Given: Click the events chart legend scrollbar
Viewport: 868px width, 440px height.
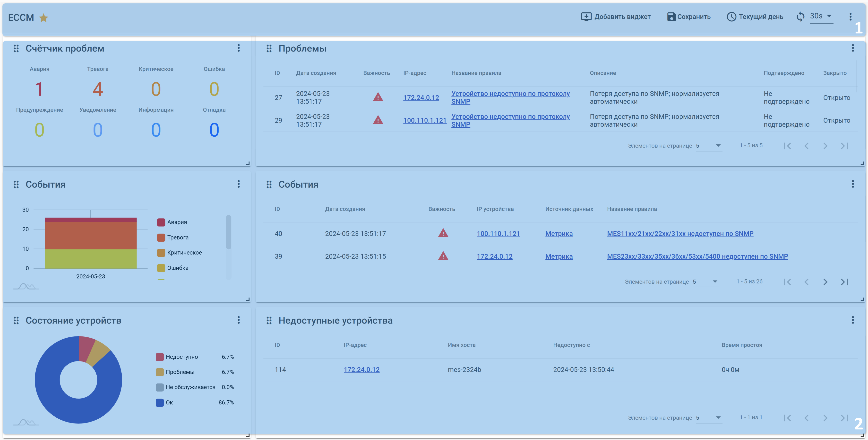Looking at the screenshot, I should [x=228, y=232].
